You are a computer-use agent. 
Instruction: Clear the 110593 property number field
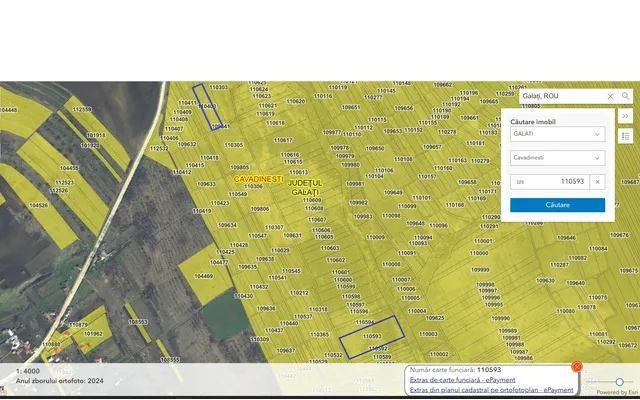click(597, 181)
